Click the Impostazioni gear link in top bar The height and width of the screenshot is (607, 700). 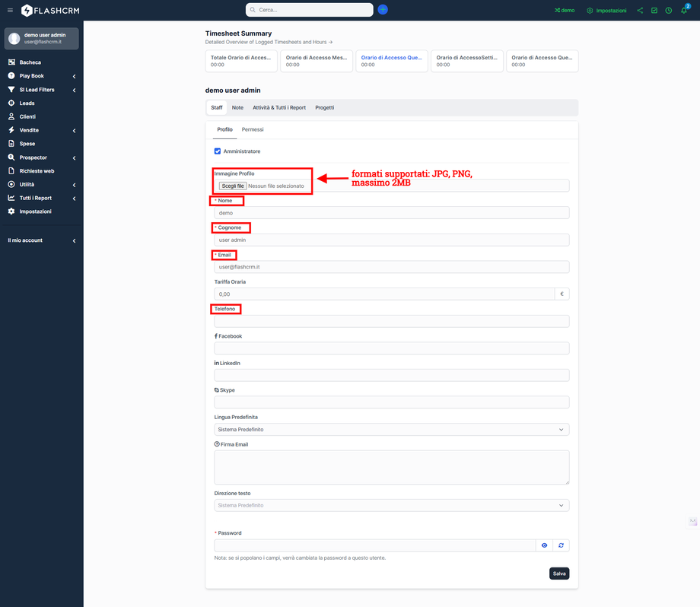click(606, 10)
